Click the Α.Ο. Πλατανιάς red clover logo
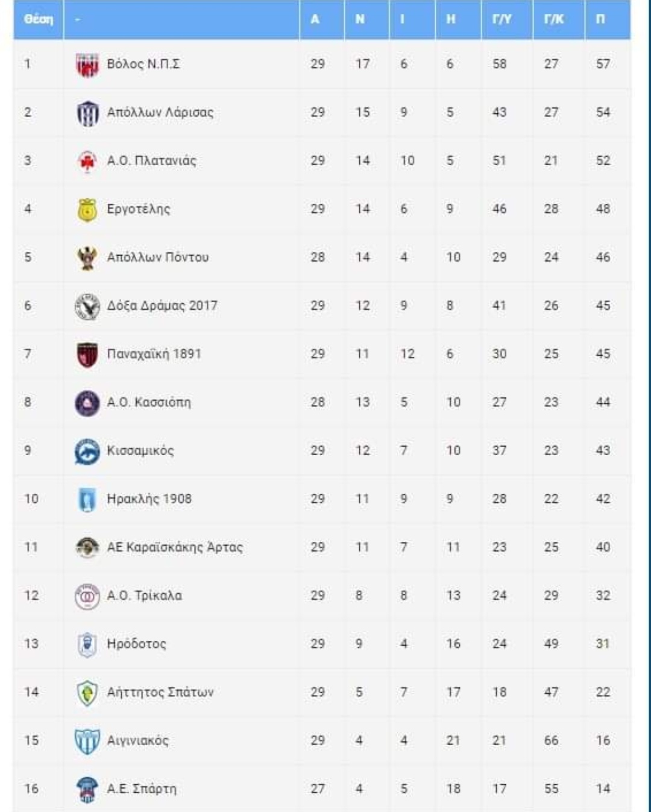The height and width of the screenshot is (812, 651). (87, 161)
